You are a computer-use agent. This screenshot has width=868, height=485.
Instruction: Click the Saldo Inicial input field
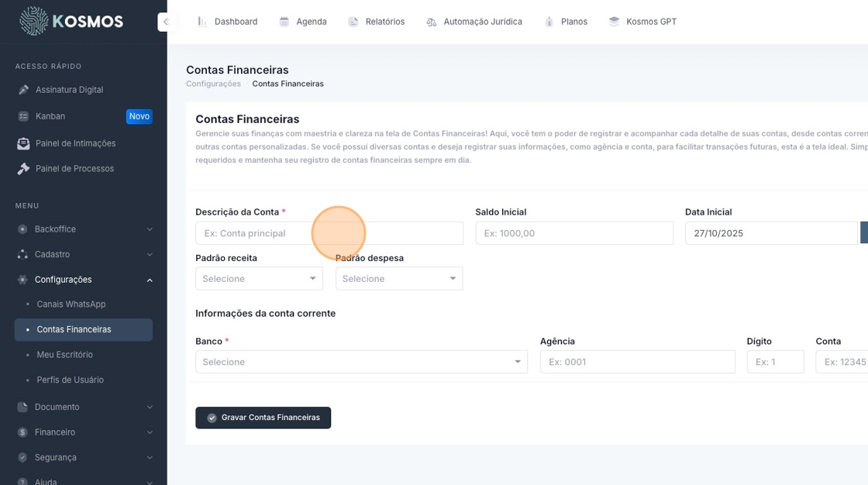574,233
